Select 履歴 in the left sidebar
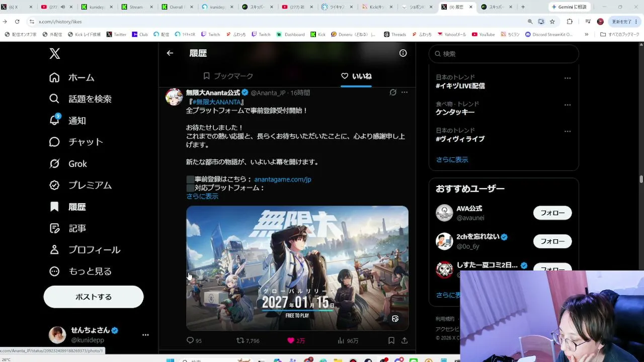 [67, 207]
